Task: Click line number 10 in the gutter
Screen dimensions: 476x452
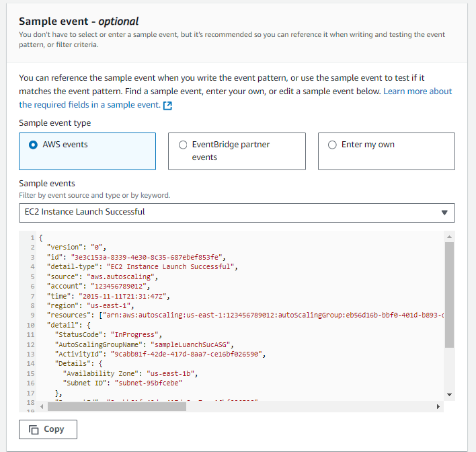Action: pos(30,325)
